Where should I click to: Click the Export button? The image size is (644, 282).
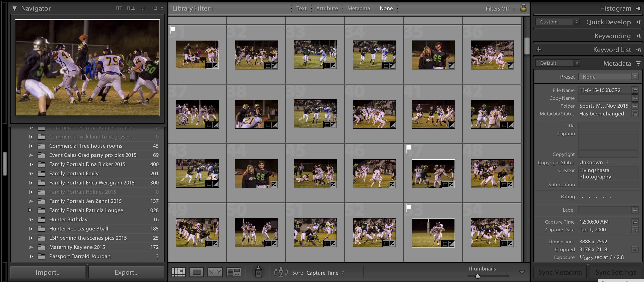(x=126, y=272)
